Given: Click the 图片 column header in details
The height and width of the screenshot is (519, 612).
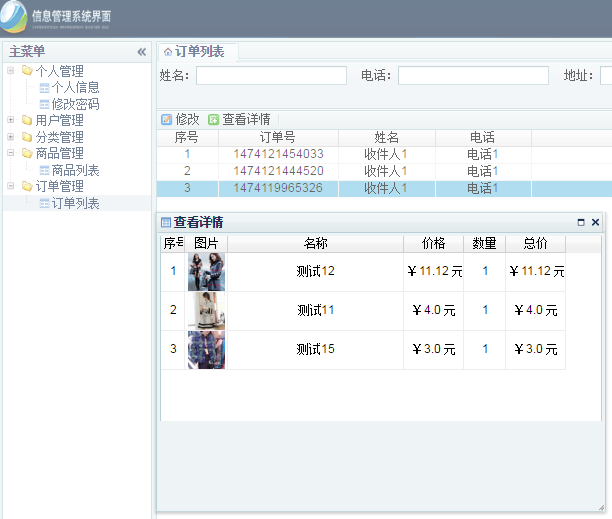Looking at the screenshot, I should 206,244.
